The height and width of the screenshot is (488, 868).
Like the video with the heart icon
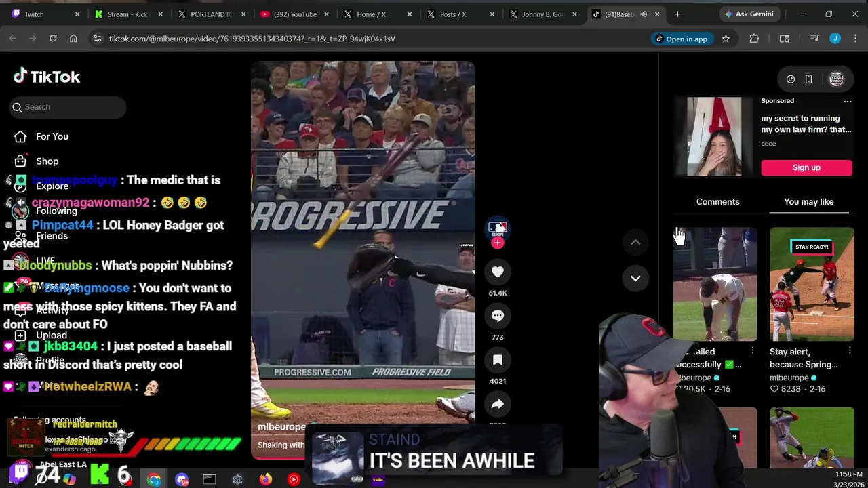498,272
